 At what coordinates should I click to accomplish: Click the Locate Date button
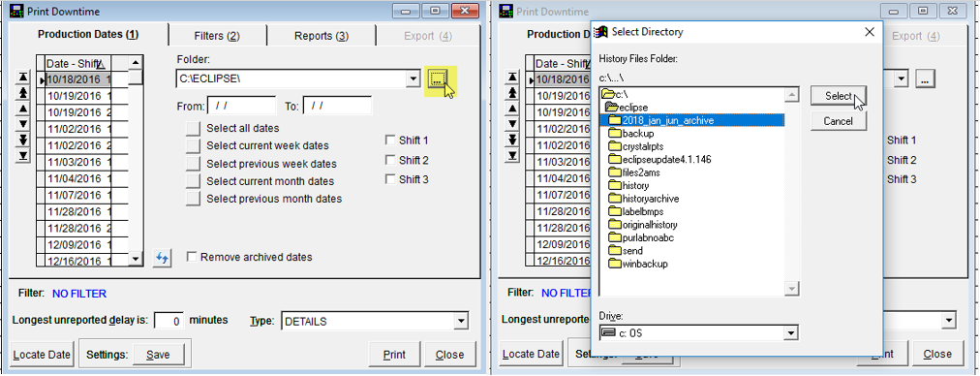[x=42, y=354]
